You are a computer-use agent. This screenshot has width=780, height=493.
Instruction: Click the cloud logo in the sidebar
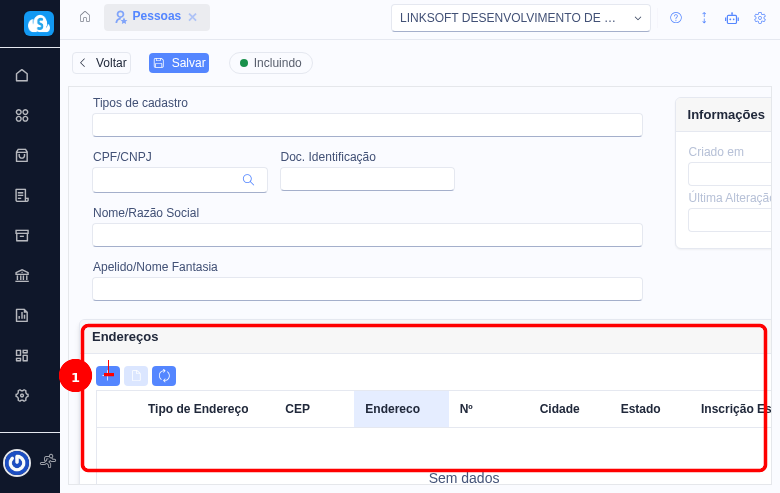[x=39, y=23]
